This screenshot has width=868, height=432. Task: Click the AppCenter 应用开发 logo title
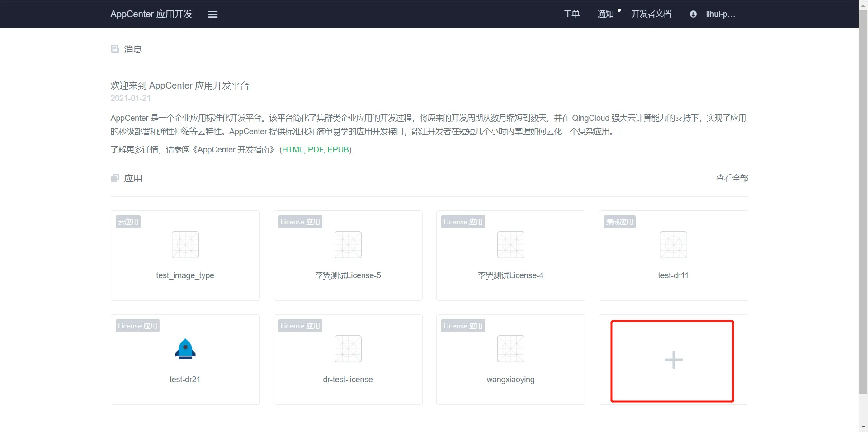(x=151, y=14)
